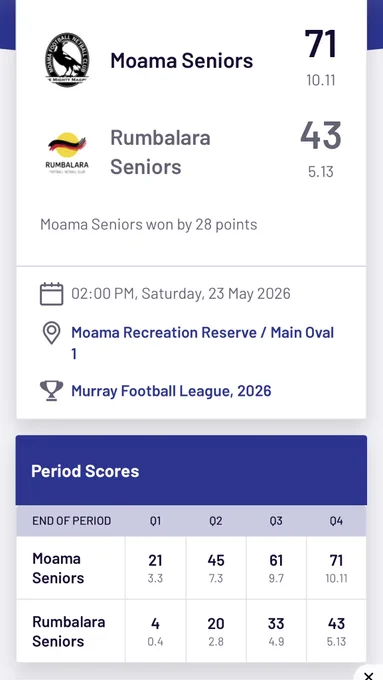Open Moama Recreation Reserve / Main Oval 1 link

click(203, 343)
